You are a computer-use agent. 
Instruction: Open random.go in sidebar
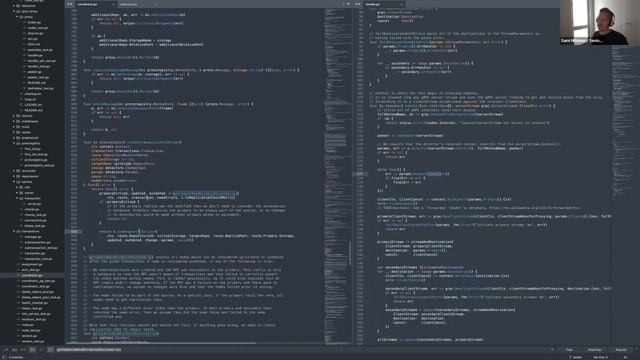coord(29,336)
